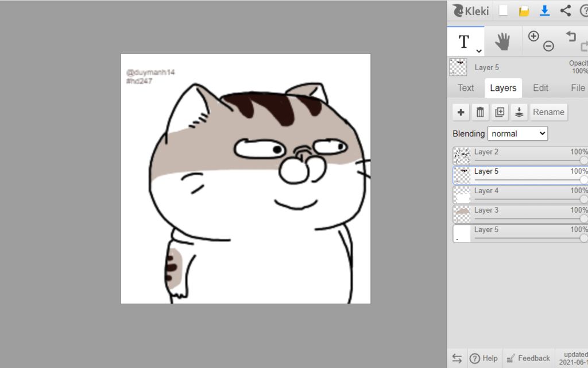The width and height of the screenshot is (588, 368).
Task: Select the Layer 2 row
Action: [x=520, y=156]
